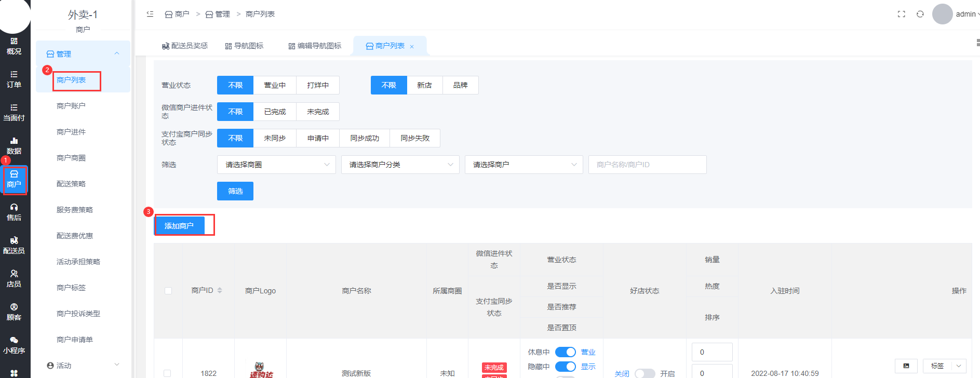This screenshot has width=980, height=378.
Task: Open the 售后 headset icon in sidebar
Action: [14, 212]
